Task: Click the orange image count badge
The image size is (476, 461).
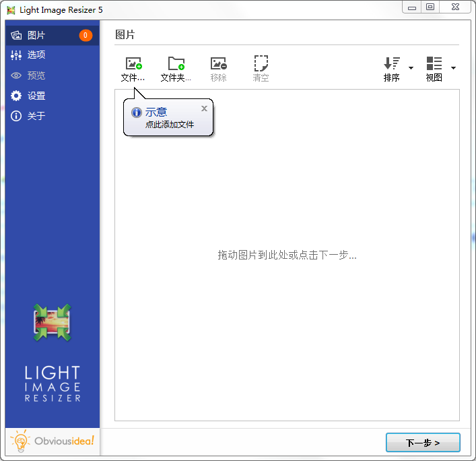Action: pos(86,35)
